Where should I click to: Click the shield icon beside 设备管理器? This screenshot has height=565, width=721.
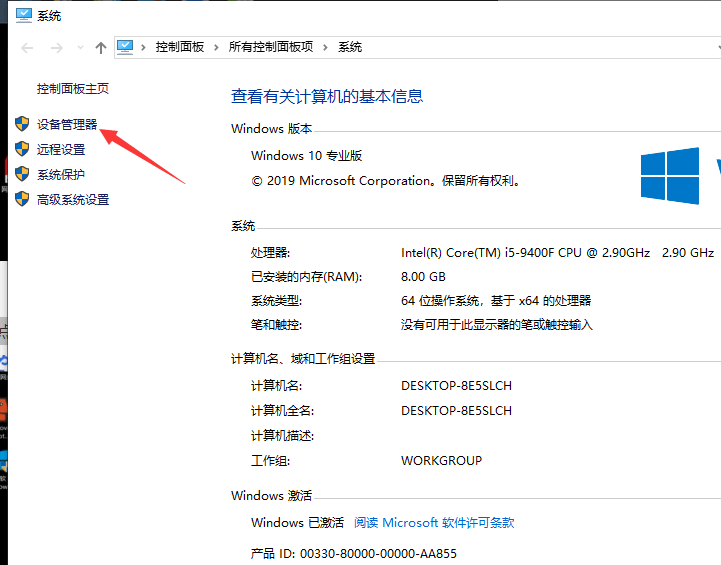pos(22,124)
